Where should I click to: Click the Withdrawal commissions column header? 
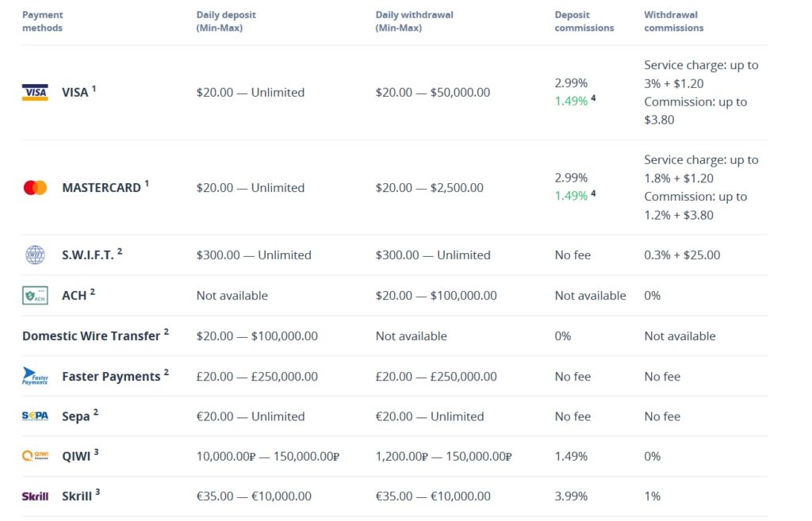click(x=674, y=21)
